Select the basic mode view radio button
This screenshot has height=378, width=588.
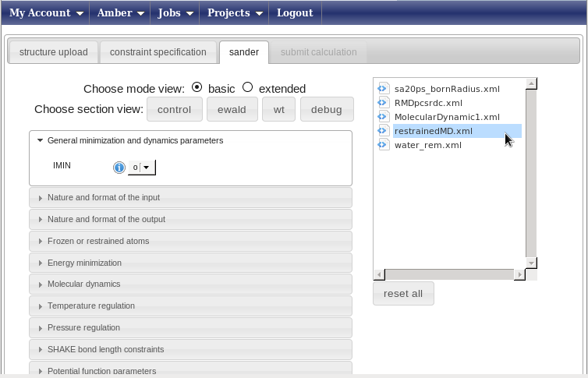tap(197, 87)
